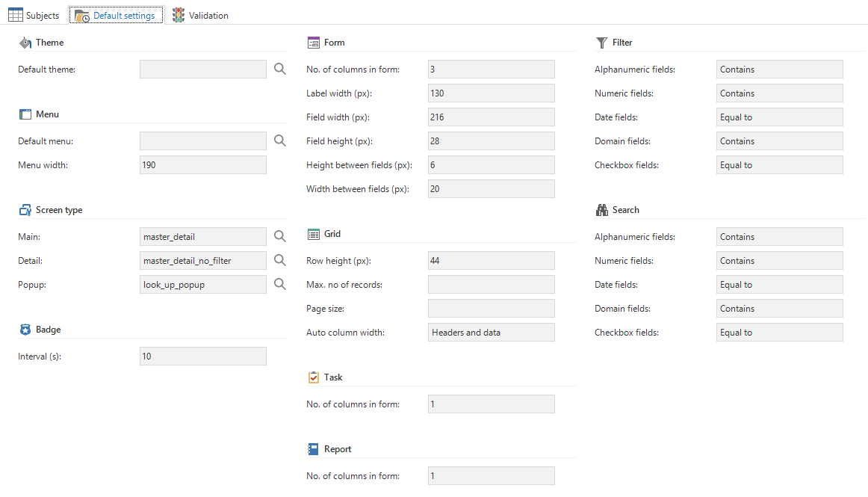Open the Default menu lookup magnifier
The height and width of the screenshot is (497, 868).
click(279, 141)
